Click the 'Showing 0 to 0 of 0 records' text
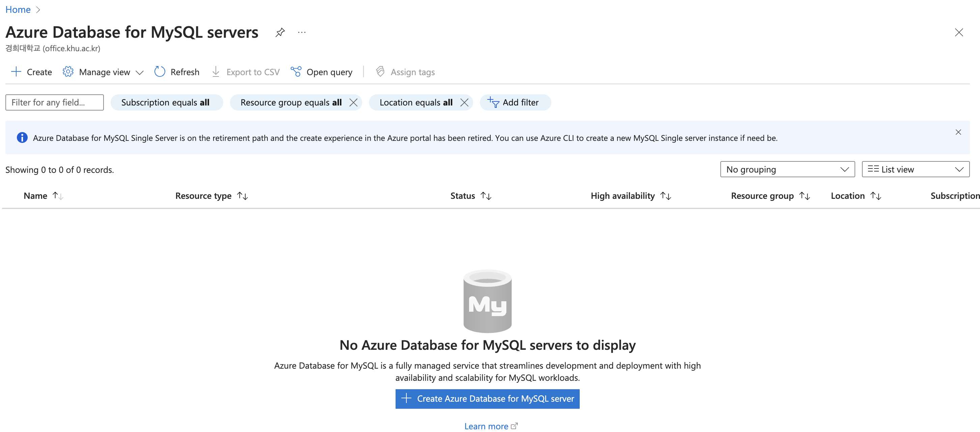This screenshot has width=980, height=432. [60, 169]
